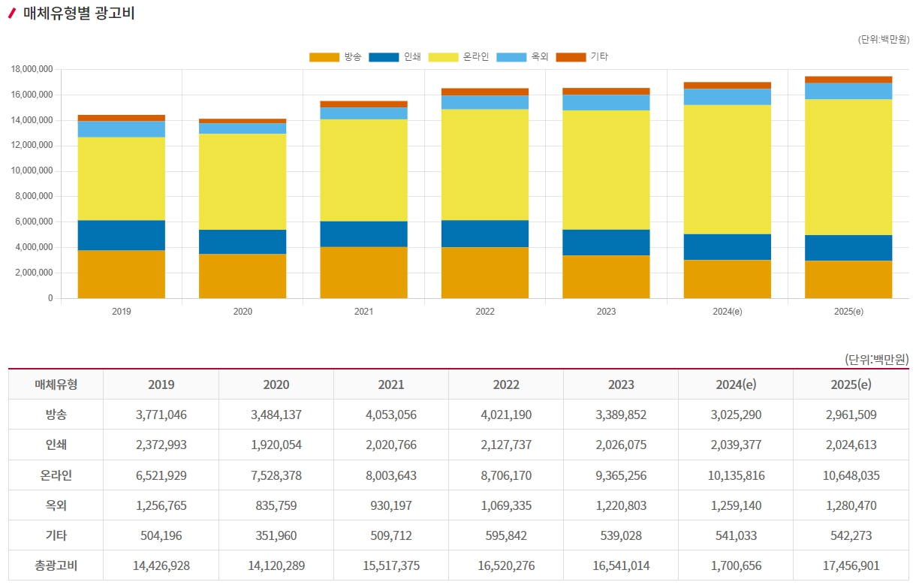Image resolution: width=922 pixels, height=588 pixels.
Task: Click the 2021 column header in the table
Action: 391,384
